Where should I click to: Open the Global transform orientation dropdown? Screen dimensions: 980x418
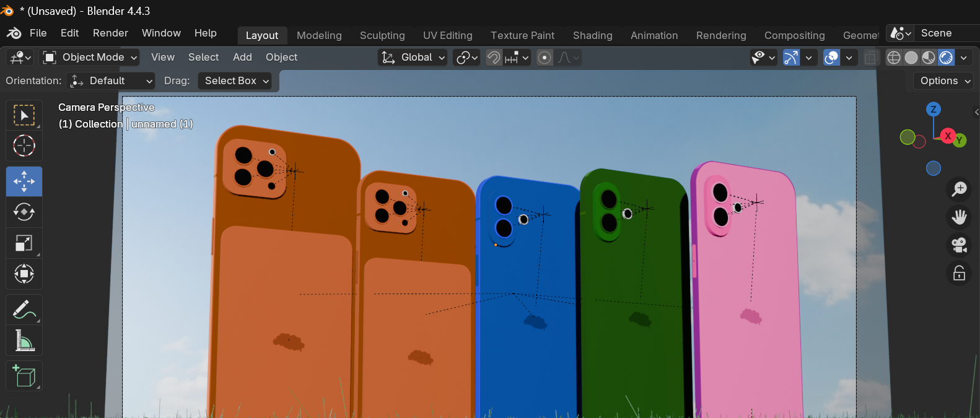[413, 58]
